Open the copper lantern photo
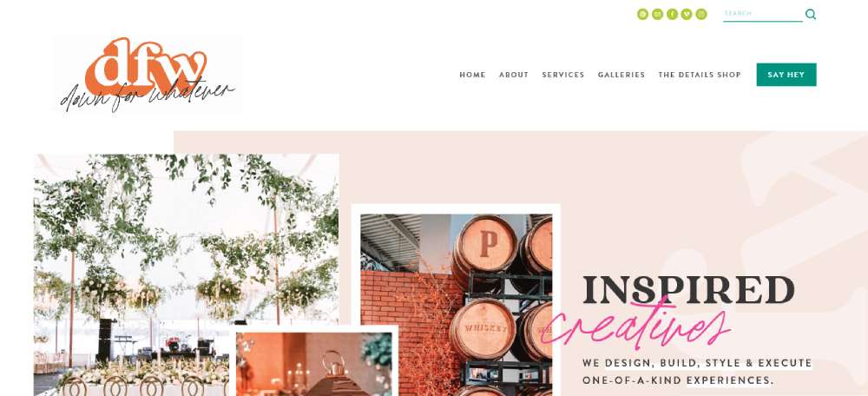This screenshot has width=868, height=396. 314,364
